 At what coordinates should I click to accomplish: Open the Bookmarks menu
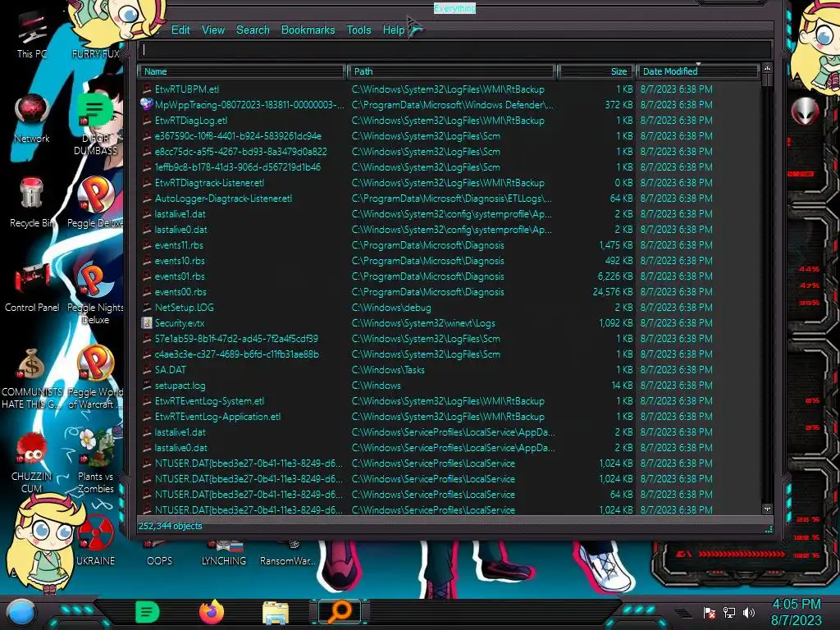308,30
